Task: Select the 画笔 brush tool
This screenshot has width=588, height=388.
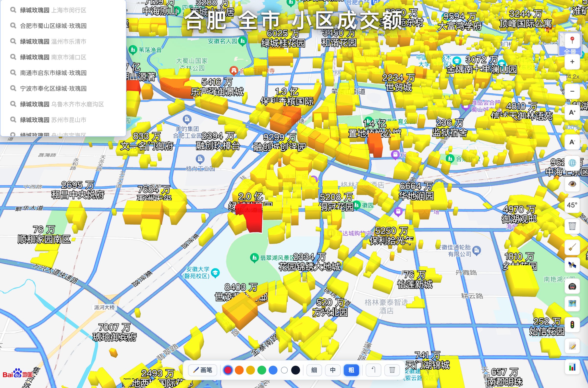Action: click(x=202, y=370)
